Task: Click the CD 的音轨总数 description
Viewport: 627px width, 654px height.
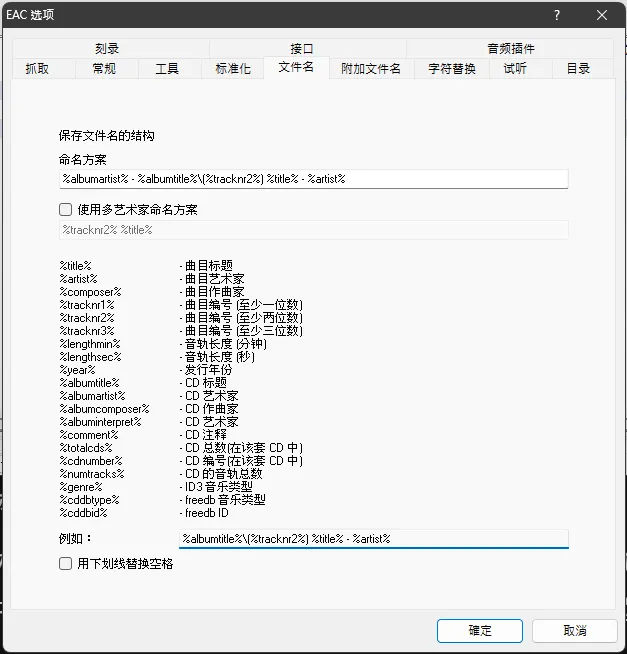Action: point(224,474)
